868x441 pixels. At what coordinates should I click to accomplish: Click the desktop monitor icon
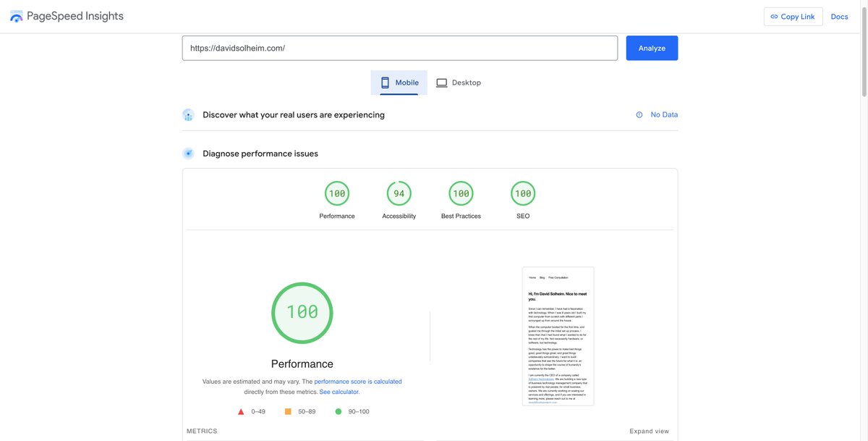[441, 83]
